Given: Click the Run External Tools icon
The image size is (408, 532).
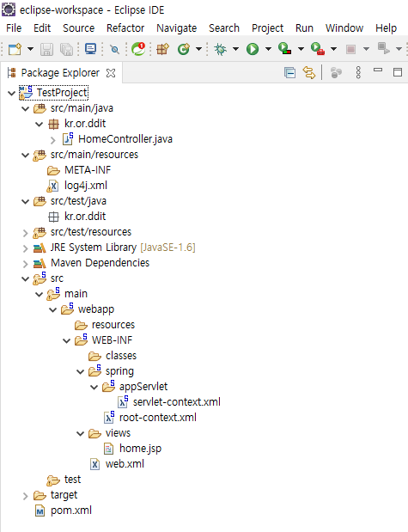Looking at the screenshot, I should (318, 48).
